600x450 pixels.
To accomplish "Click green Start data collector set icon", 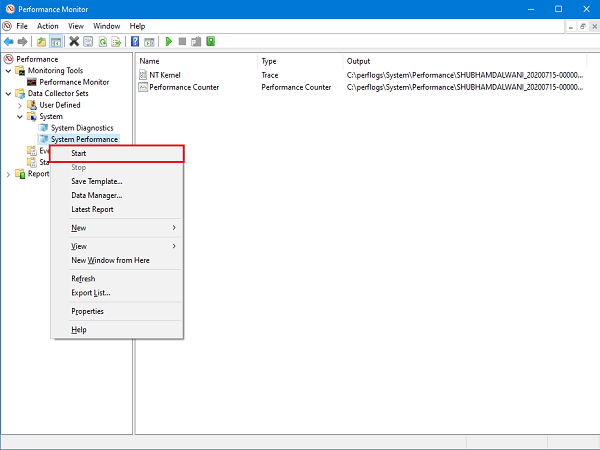I will coord(168,41).
